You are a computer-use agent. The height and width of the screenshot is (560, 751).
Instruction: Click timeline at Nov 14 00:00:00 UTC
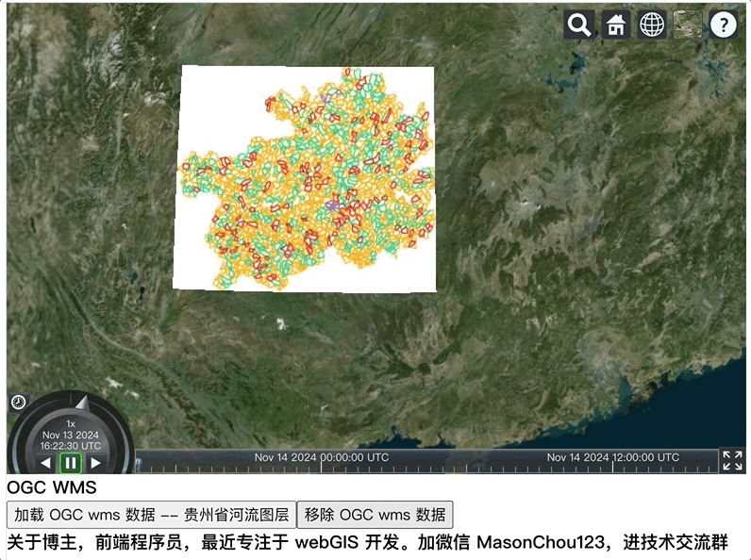pos(321,462)
